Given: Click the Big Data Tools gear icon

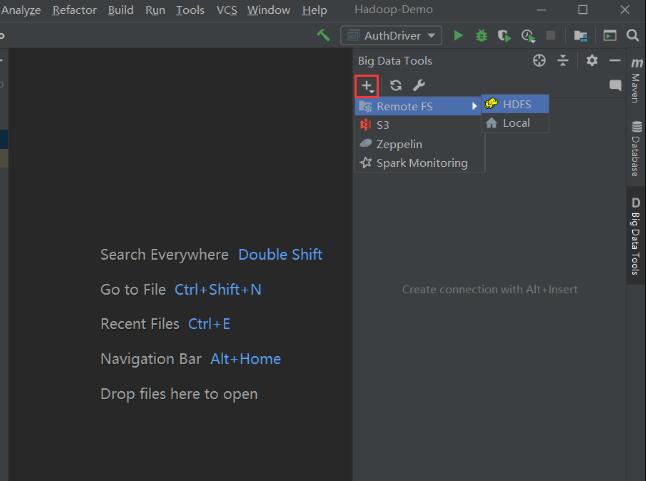Looking at the screenshot, I should point(591,61).
